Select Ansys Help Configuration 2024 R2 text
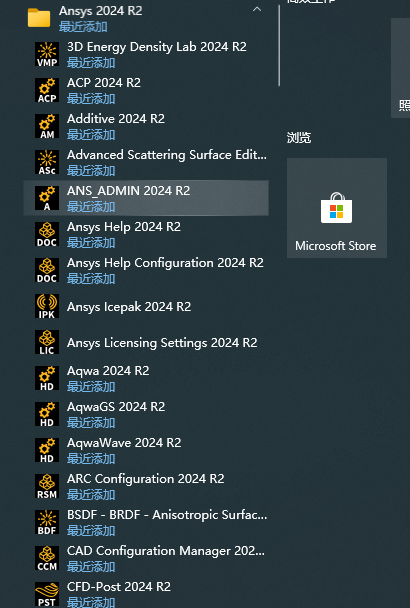This screenshot has height=608, width=410. click(x=165, y=263)
